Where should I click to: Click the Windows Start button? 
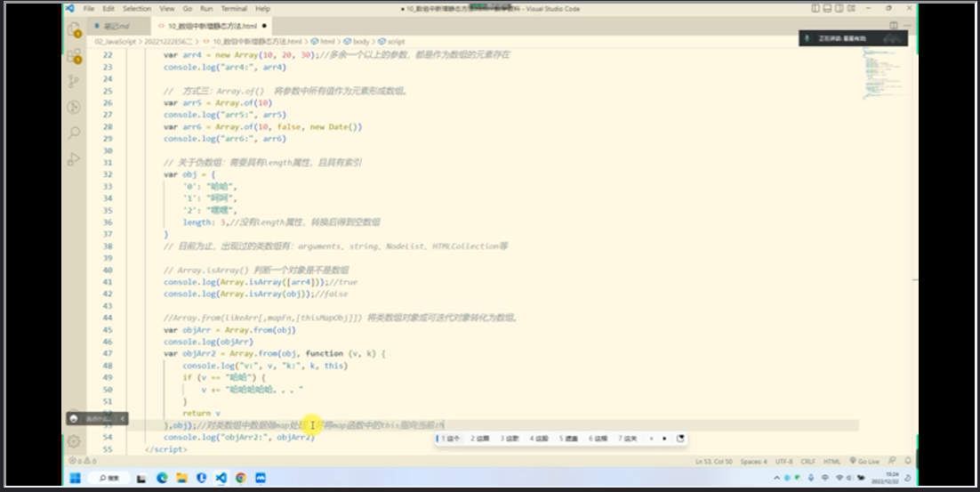pos(75,479)
